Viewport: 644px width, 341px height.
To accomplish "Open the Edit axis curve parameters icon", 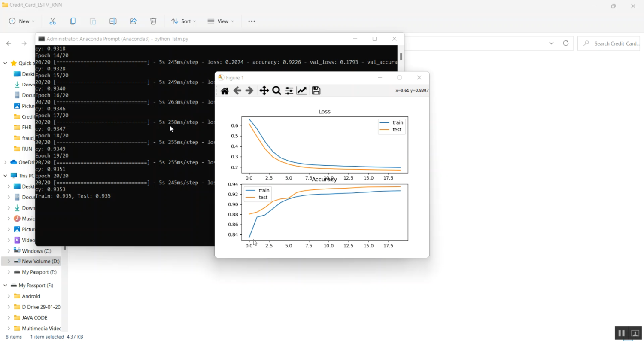I will coord(301,91).
